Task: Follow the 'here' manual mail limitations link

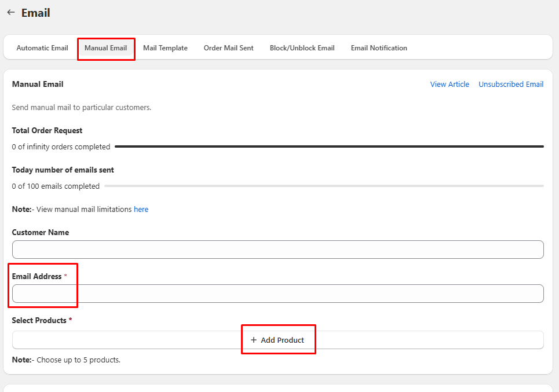Action: coord(141,210)
